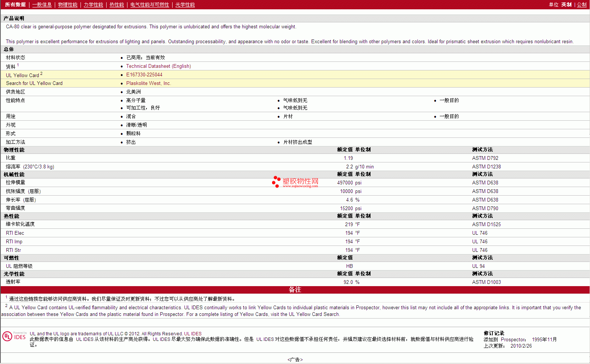Select the 力学性能 tab

93,4
